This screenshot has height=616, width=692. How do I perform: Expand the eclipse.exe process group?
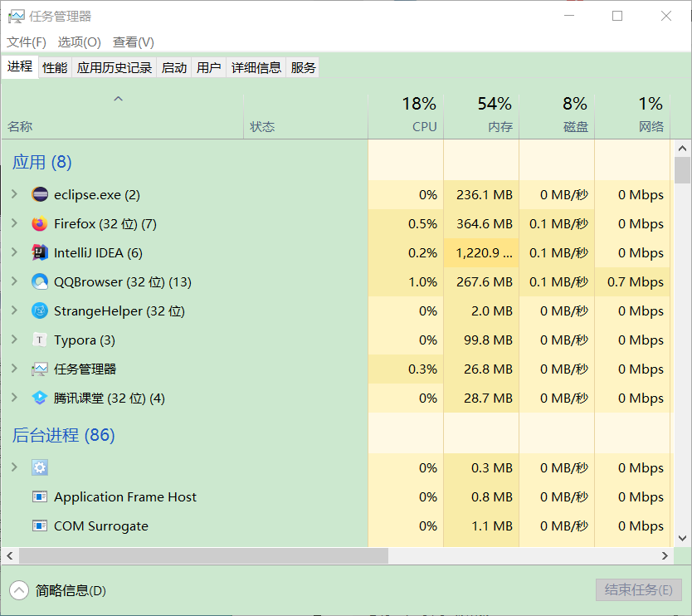(x=15, y=194)
